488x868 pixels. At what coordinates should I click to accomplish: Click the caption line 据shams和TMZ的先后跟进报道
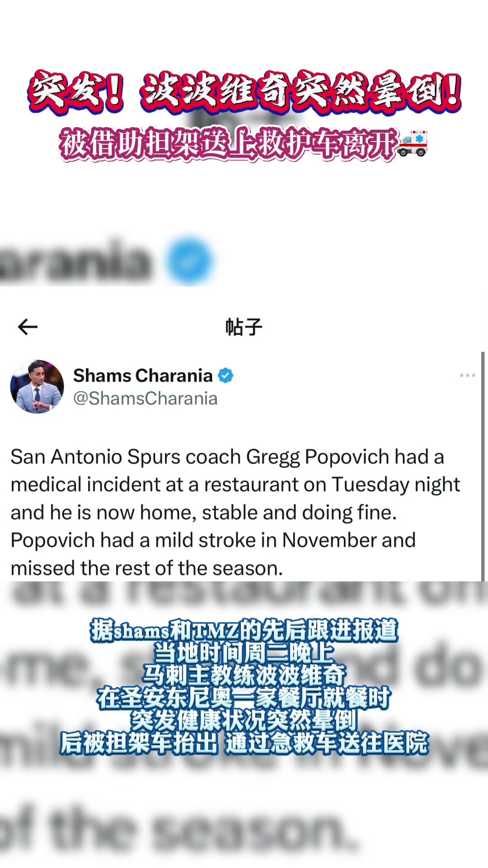244,630
